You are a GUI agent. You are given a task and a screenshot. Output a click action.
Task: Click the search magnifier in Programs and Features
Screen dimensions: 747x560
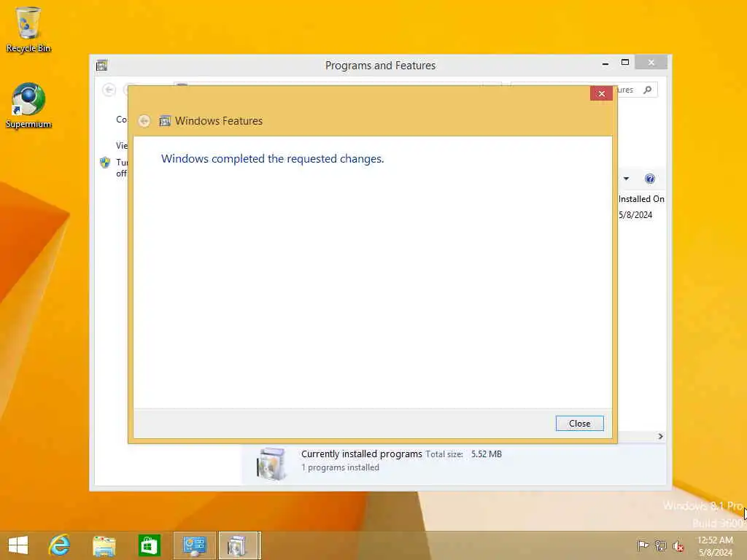647,90
